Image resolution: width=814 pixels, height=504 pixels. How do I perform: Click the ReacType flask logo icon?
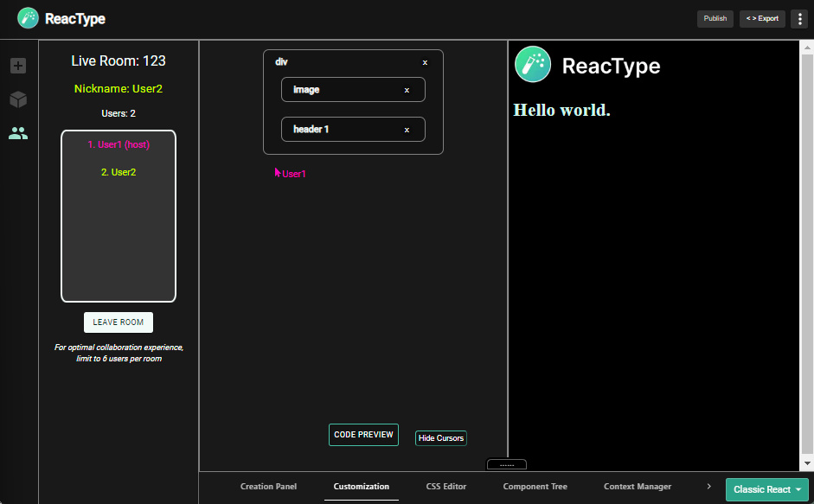coord(27,18)
